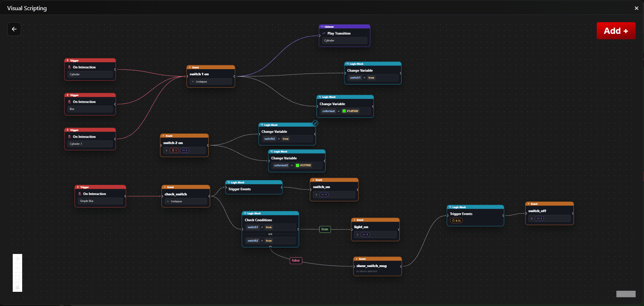The width and height of the screenshot is (644, 306).
Task: Click the colortest2 variable chip
Action: [281, 165]
